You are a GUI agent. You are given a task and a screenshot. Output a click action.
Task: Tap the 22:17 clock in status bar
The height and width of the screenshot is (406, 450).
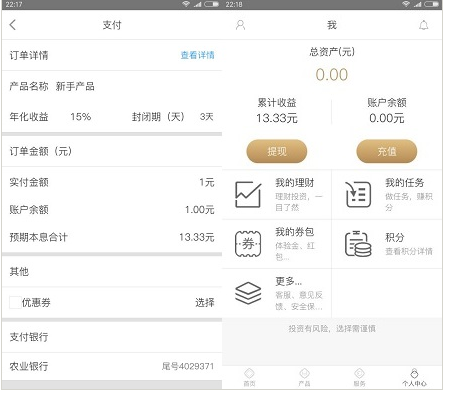14,4
